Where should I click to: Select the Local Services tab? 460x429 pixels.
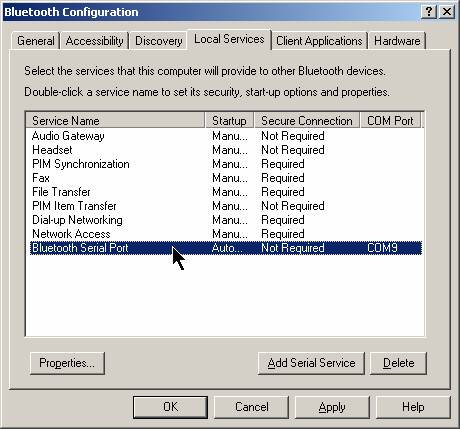[229, 39]
